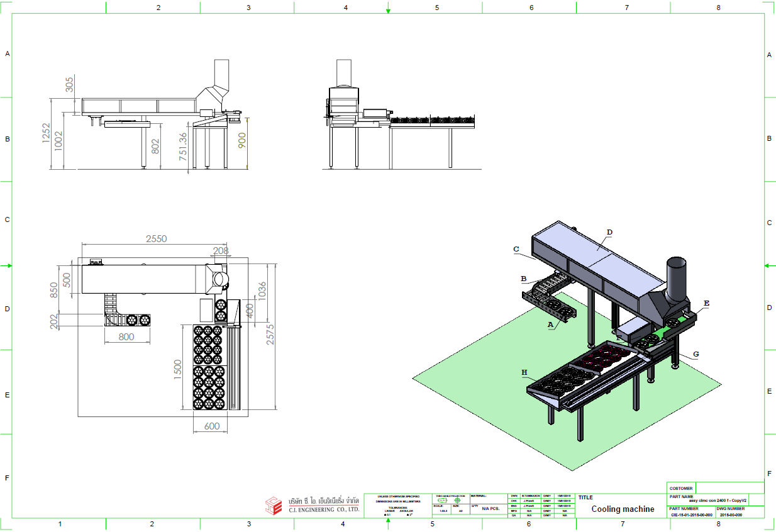Select the 850 dimension on plan view
Screen dimensions: 776x532
point(54,289)
